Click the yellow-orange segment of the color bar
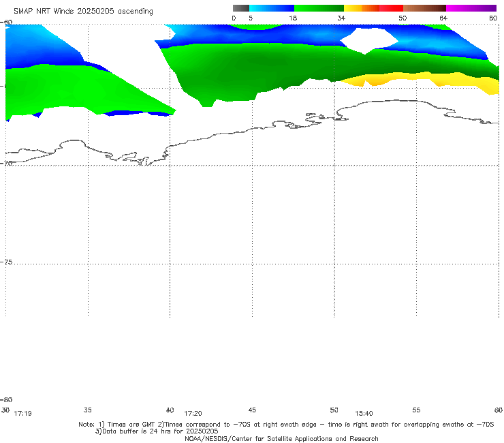 click(362, 8)
